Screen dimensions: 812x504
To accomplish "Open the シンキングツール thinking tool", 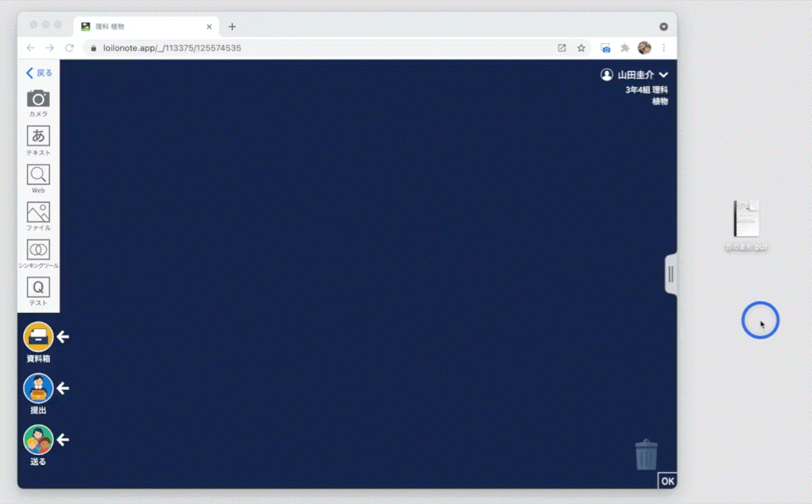I will point(38,254).
